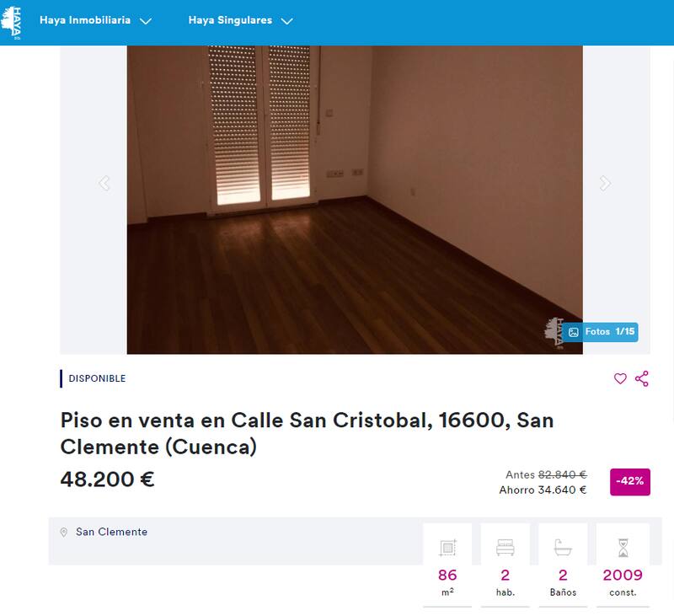Image resolution: width=674 pixels, height=616 pixels.
Task: Open the Haya Singulares menu
Action: [x=230, y=20]
